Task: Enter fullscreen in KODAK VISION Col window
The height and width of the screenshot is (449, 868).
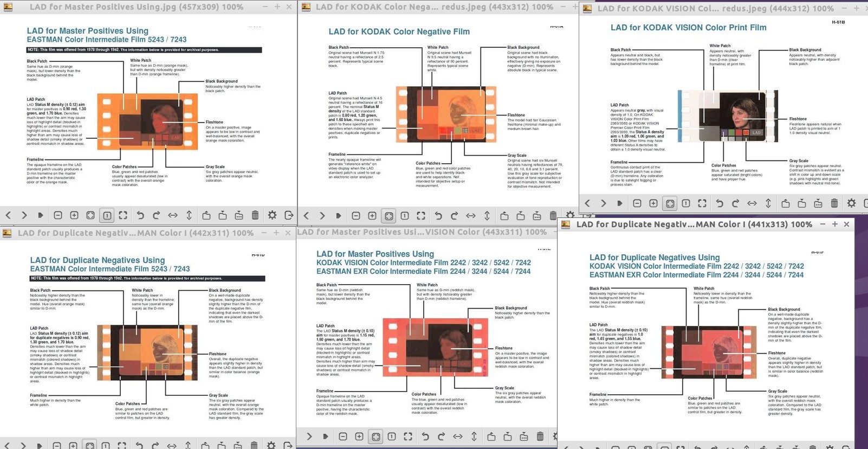Action: [x=702, y=203]
